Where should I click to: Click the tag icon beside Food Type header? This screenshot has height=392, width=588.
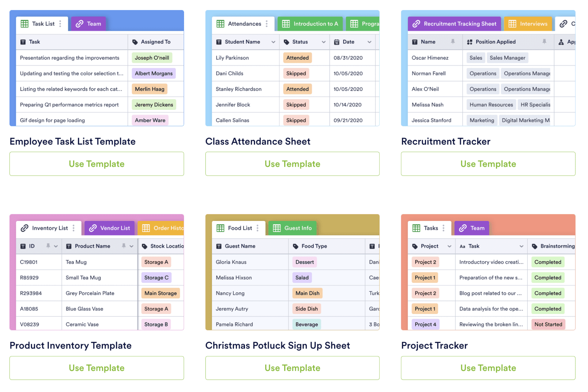coord(296,246)
